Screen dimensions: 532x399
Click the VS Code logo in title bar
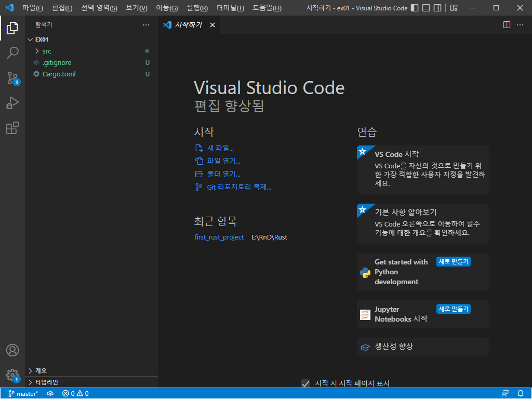tap(9, 7)
